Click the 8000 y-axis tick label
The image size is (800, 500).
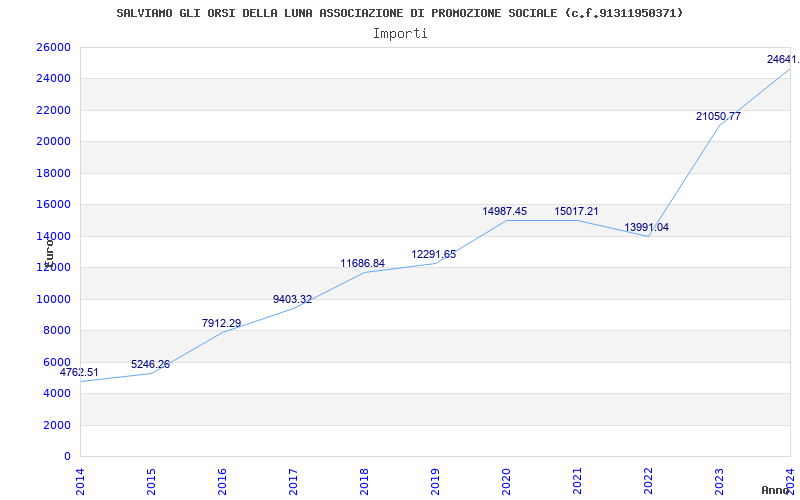(x=56, y=331)
